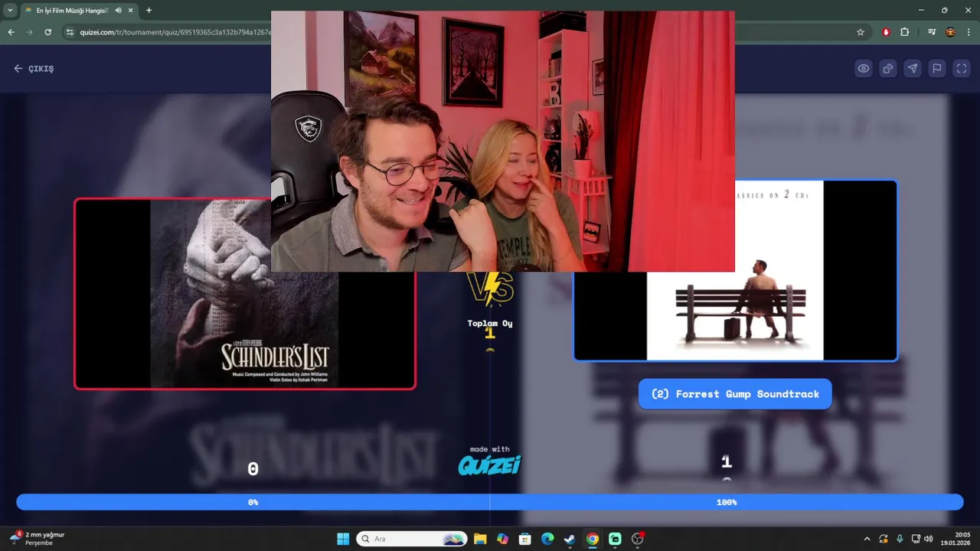Open the Chrome profile avatar
Viewport: 980px width, 551px height.
pos(950,32)
